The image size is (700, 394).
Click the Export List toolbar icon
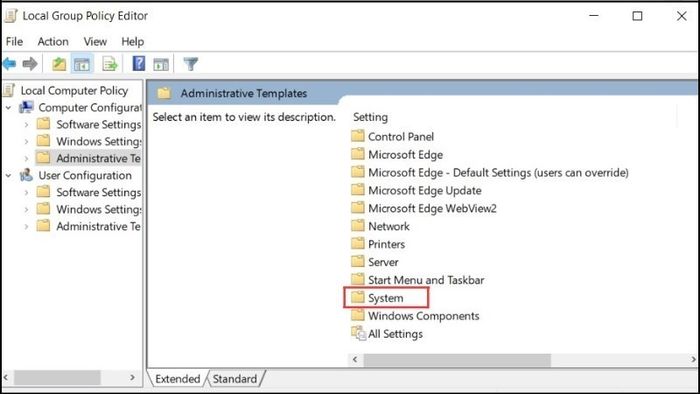click(110, 64)
